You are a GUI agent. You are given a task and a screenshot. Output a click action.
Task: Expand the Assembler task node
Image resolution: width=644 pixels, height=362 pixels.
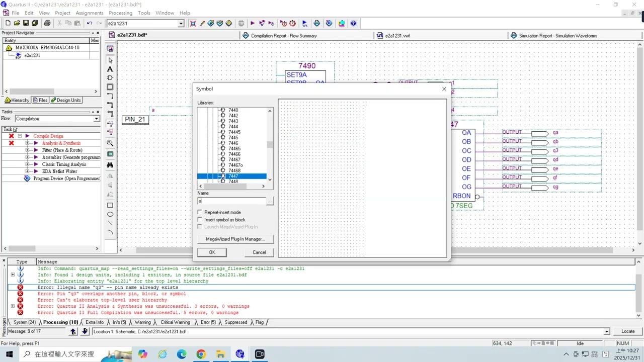pyautogui.click(x=28, y=157)
